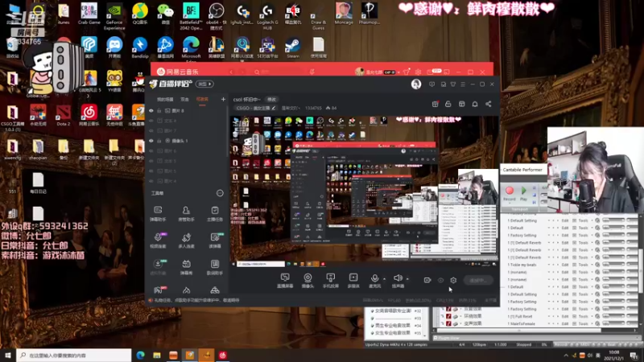Open File Explorer from taskbar
The image size is (644, 362).
point(157,356)
